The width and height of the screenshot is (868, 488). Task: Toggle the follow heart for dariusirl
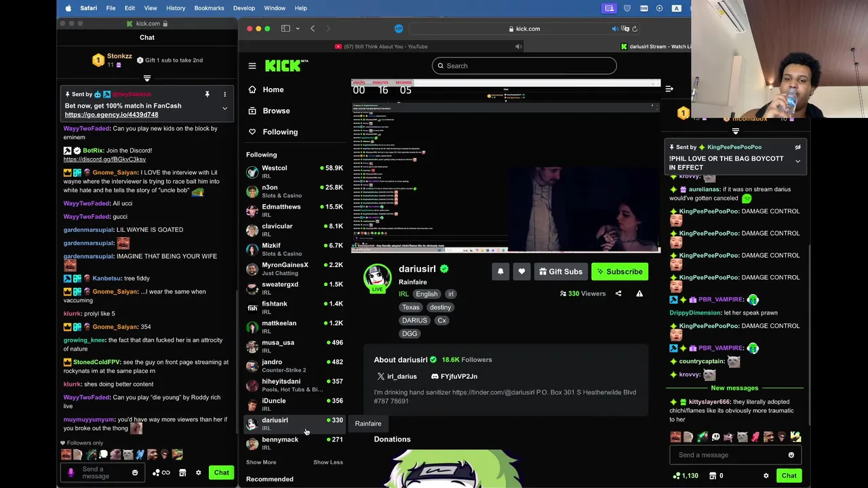(521, 272)
